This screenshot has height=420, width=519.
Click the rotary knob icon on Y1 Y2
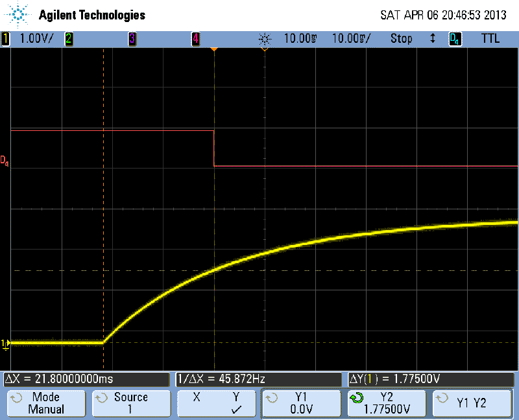tap(442, 397)
